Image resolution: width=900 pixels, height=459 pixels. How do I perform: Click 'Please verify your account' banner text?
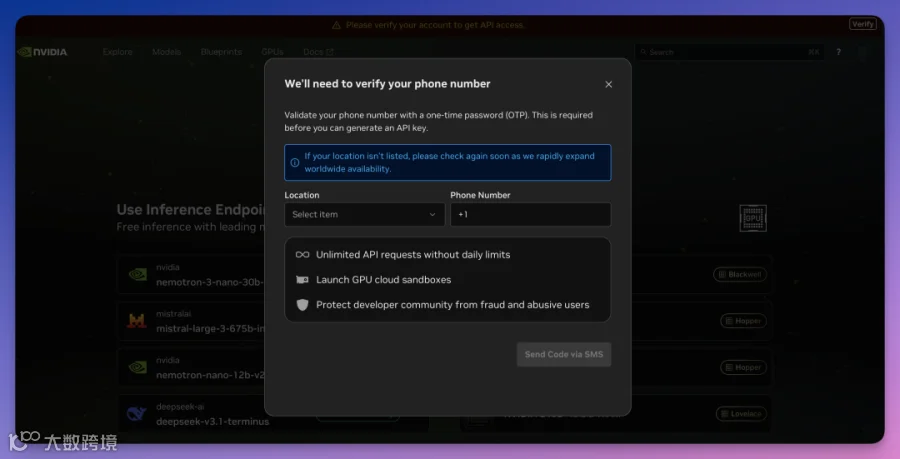[435, 25]
